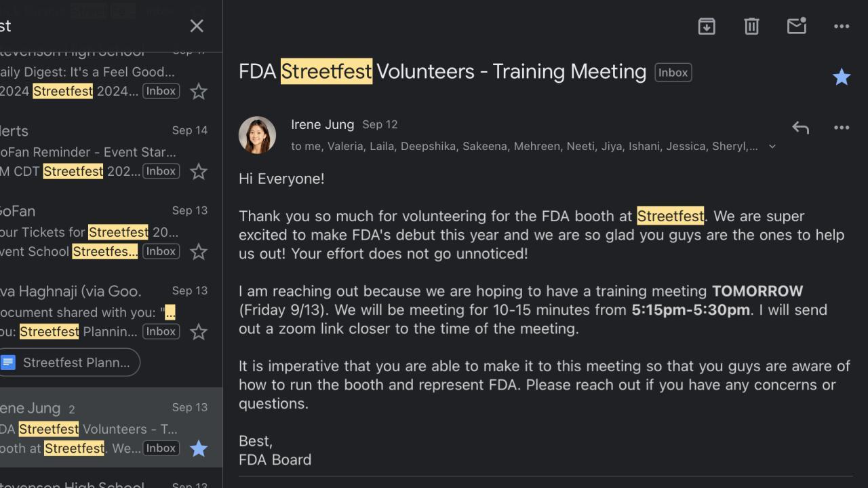868x488 pixels.
Task: Click the sender name Irene Jung
Action: [x=322, y=125]
